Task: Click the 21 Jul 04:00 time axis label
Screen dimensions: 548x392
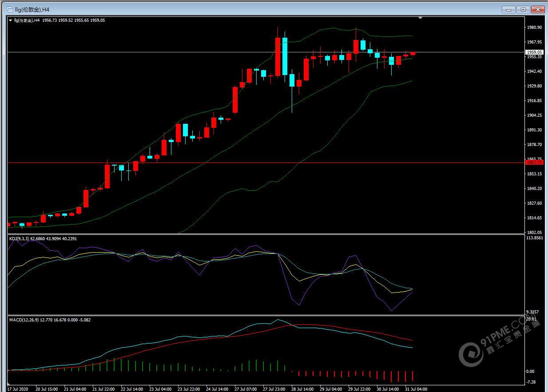Action: pyautogui.click(x=75, y=389)
